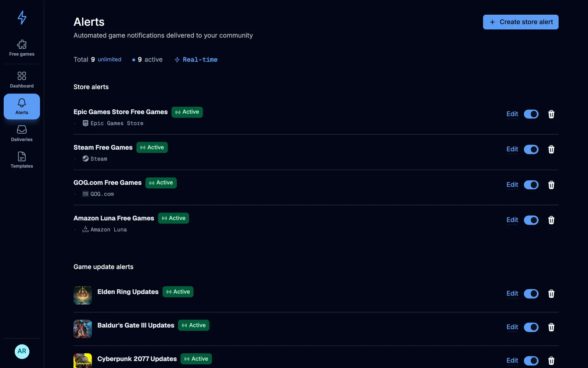Image resolution: width=588 pixels, height=368 pixels.
Task: Edit the Elden Ring Updates alert
Action: pos(512,294)
